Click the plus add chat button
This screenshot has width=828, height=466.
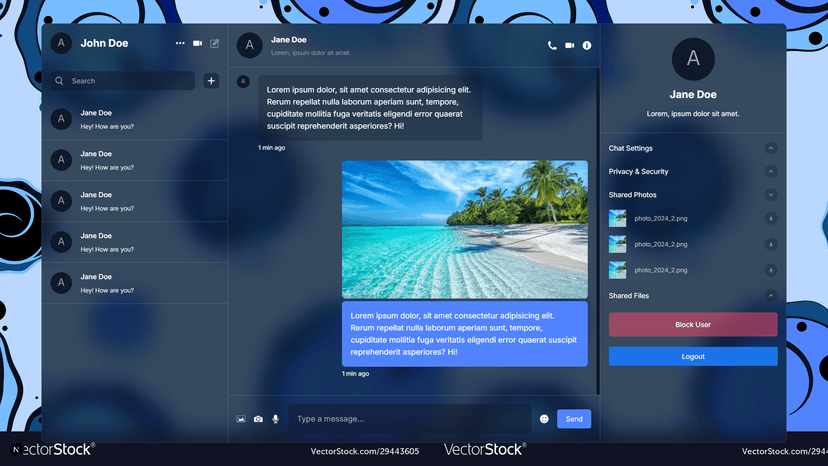coord(211,81)
